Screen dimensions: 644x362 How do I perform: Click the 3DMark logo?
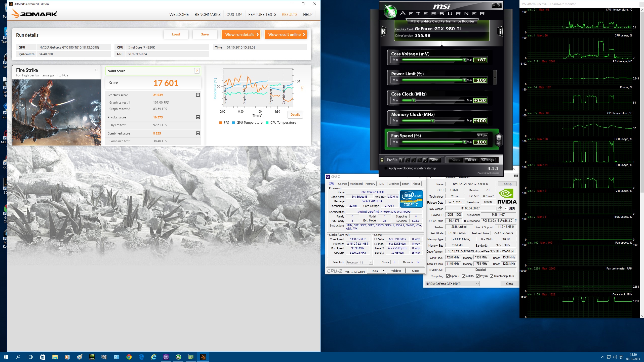[x=34, y=14]
